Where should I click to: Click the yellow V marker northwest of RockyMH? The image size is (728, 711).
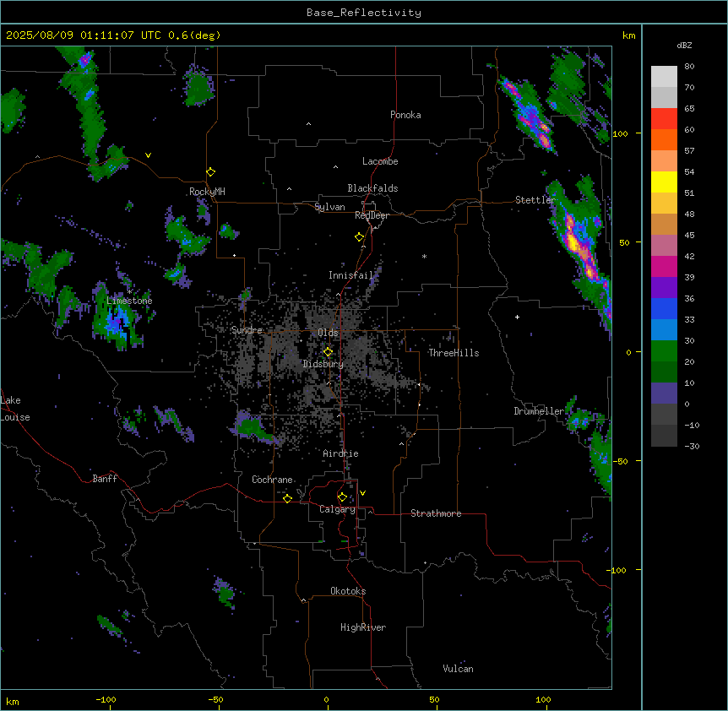click(x=148, y=155)
